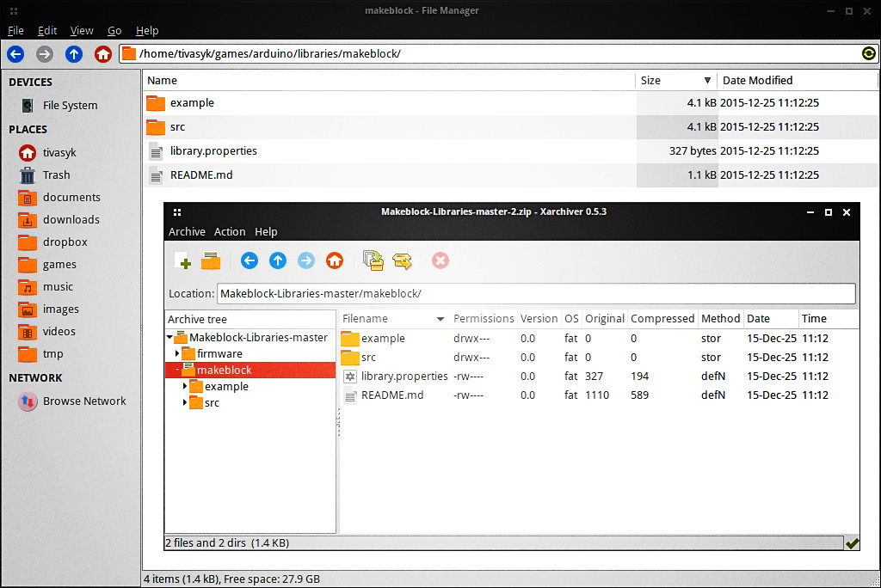Image resolution: width=881 pixels, height=588 pixels.
Task: Open images folder in sidebar
Action: pos(48,309)
